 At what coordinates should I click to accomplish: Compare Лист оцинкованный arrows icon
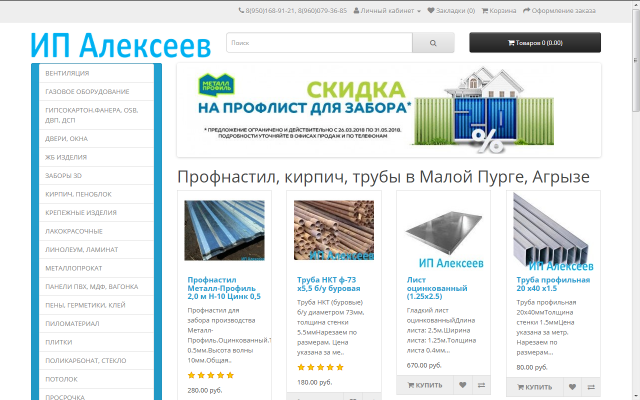click(x=481, y=385)
